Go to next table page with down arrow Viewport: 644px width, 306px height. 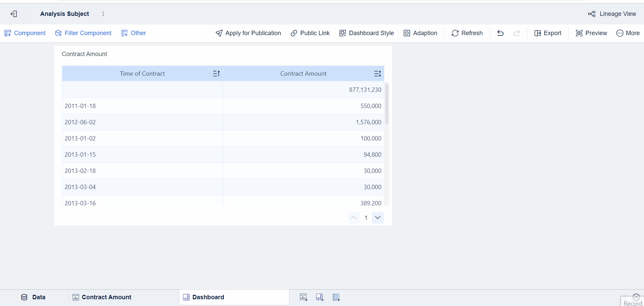pyautogui.click(x=378, y=218)
